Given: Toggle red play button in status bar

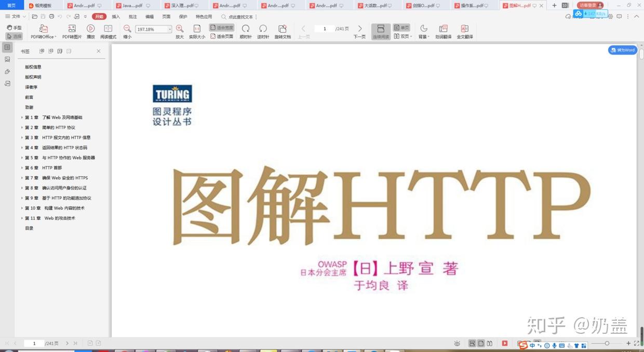Looking at the screenshot, I should click(x=505, y=344).
